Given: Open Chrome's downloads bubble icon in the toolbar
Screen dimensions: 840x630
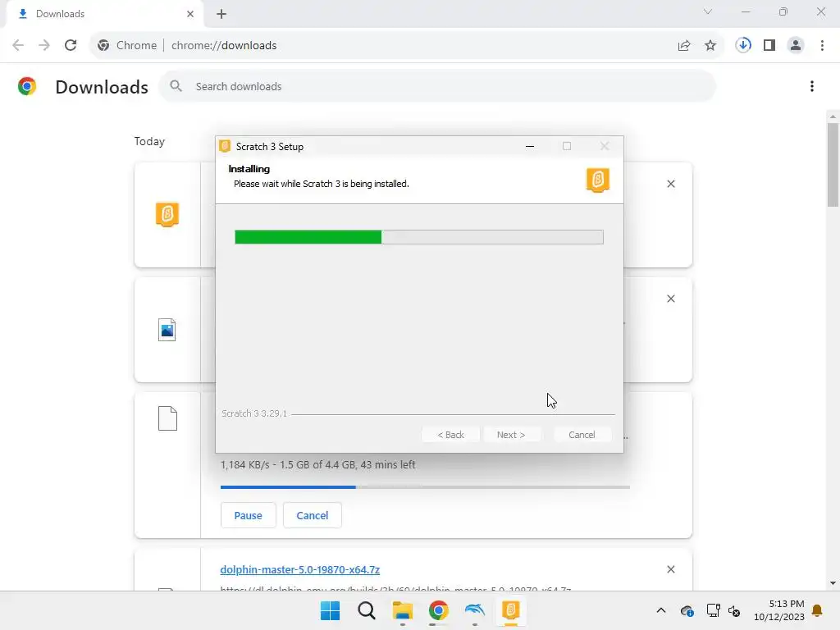Looking at the screenshot, I should click(743, 45).
